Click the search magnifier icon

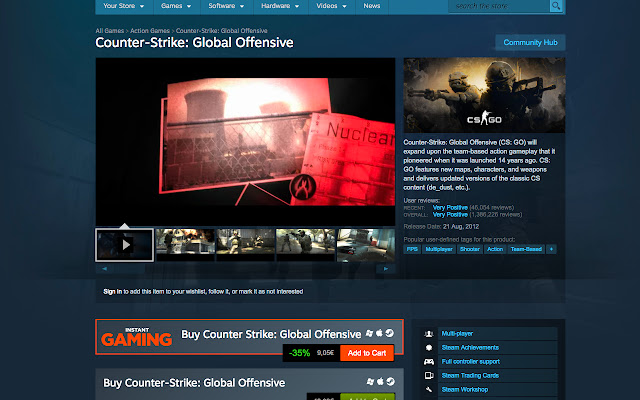point(556,6)
